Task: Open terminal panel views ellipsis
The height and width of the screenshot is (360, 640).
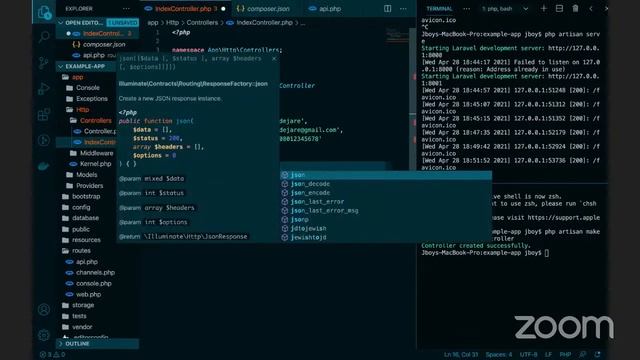Action: pyautogui.click(x=466, y=9)
